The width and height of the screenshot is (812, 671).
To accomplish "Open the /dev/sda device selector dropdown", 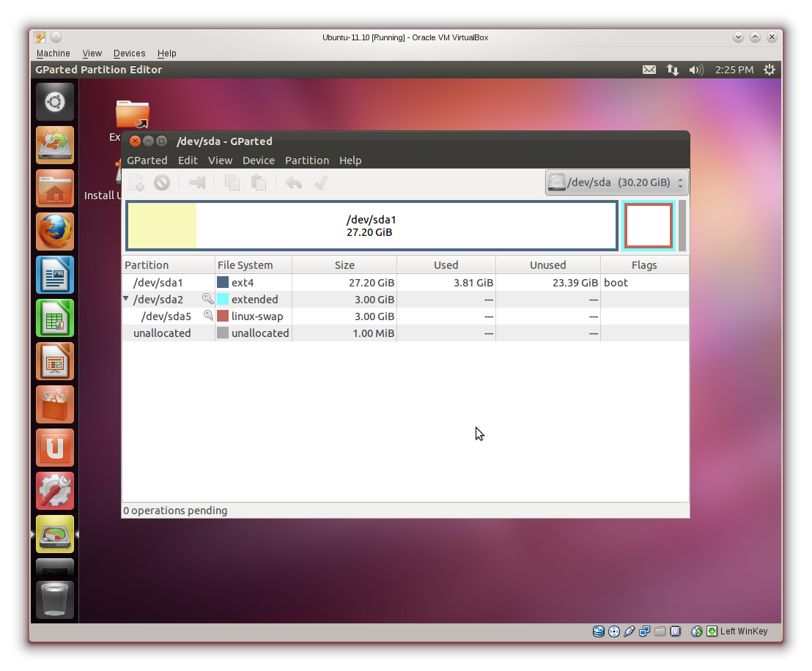I will (616, 182).
